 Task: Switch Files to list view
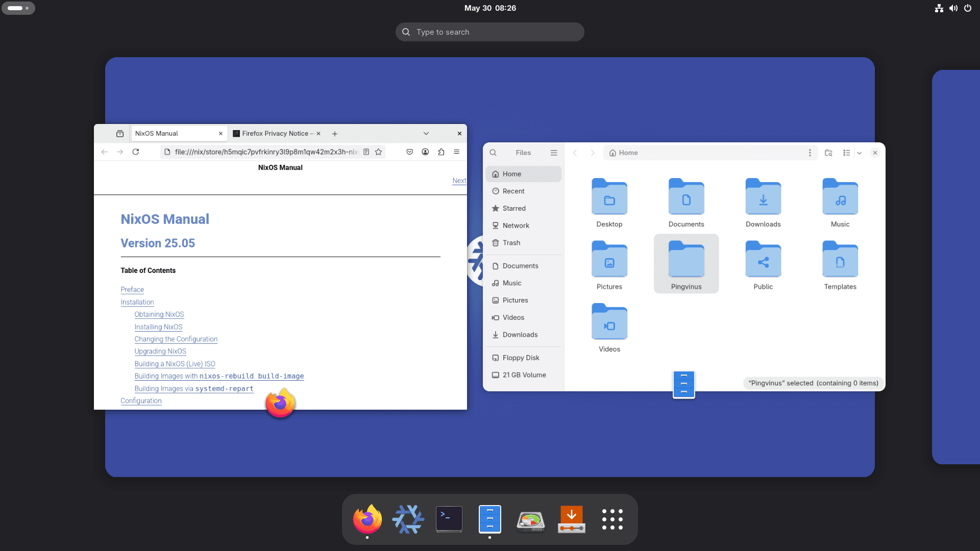(846, 153)
